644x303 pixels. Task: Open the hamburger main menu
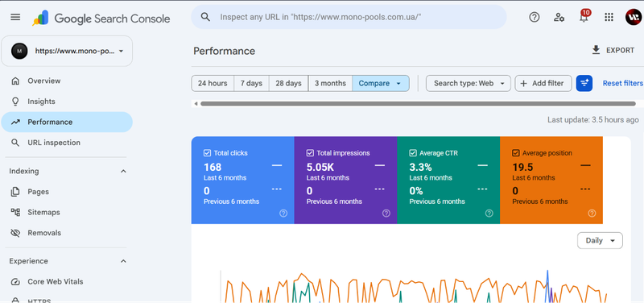point(15,17)
